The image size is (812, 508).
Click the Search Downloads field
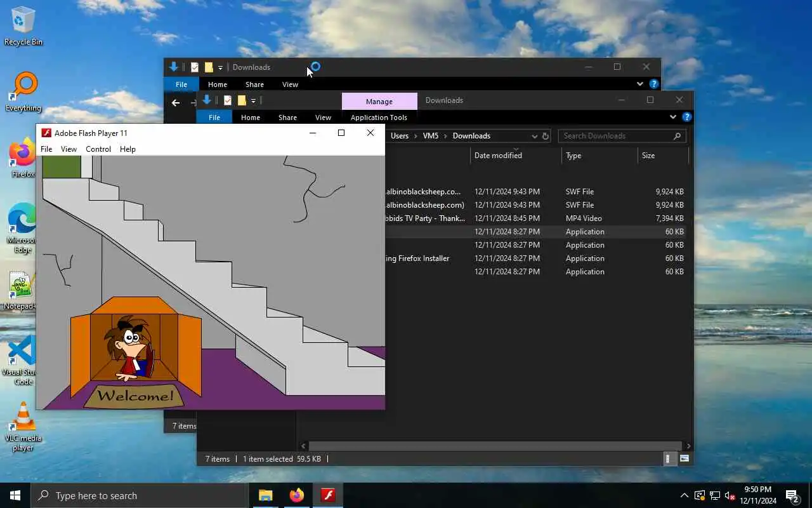(x=621, y=136)
